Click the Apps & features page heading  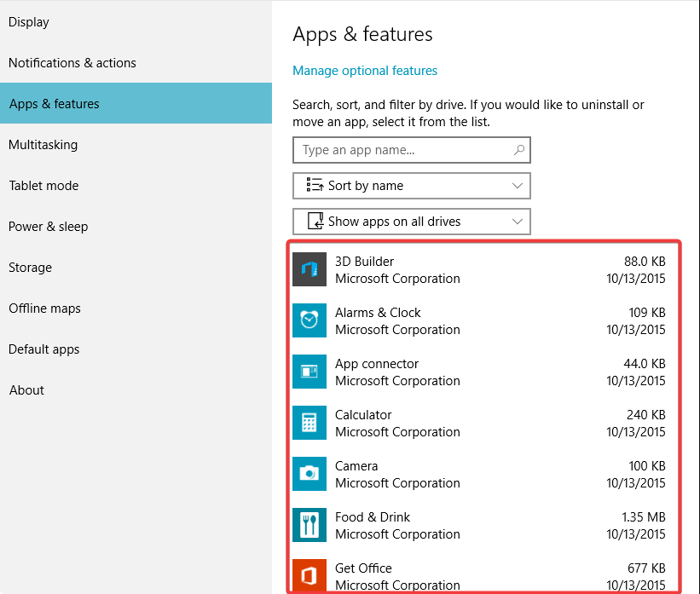click(x=362, y=34)
